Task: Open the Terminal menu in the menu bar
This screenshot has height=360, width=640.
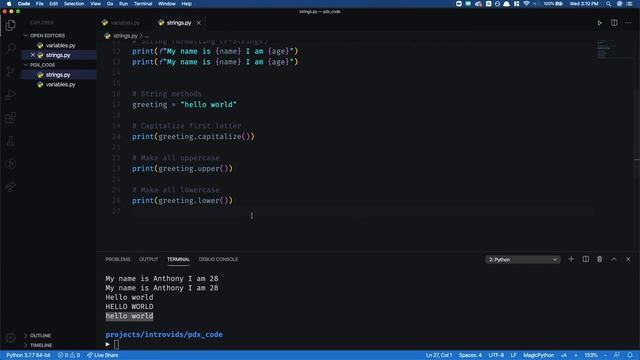Action: click(x=143, y=4)
